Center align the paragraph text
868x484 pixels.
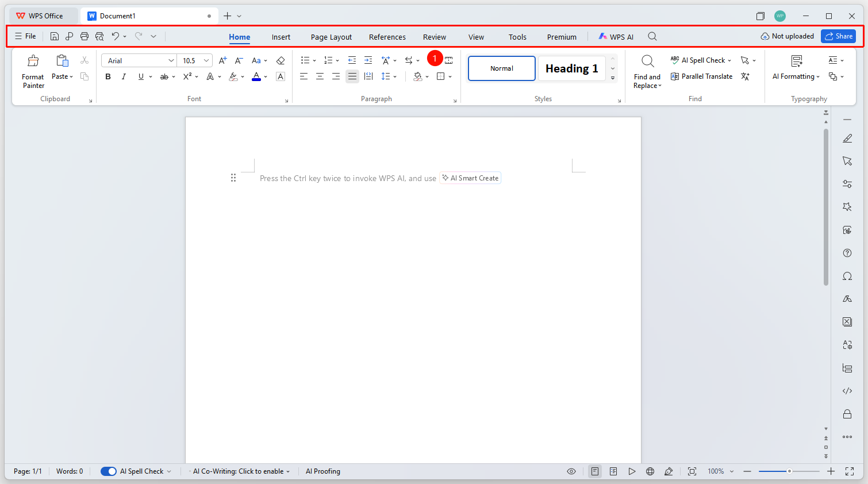point(320,76)
